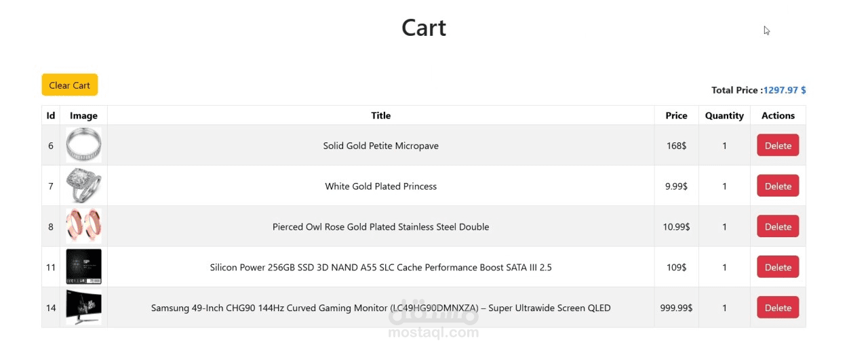The height and width of the screenshot is (347, 868).
Task: Click the Actions column header
Action: [778, 116]
